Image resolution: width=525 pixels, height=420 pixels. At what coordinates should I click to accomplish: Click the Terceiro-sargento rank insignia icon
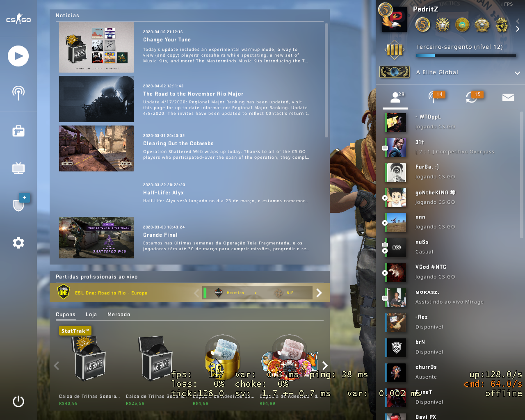pos(395,50)
